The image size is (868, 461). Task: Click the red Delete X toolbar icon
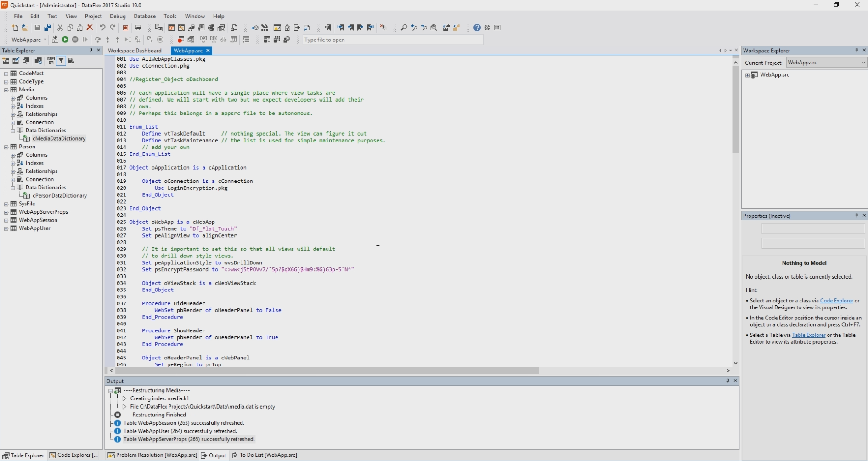[x=90, y=28]
